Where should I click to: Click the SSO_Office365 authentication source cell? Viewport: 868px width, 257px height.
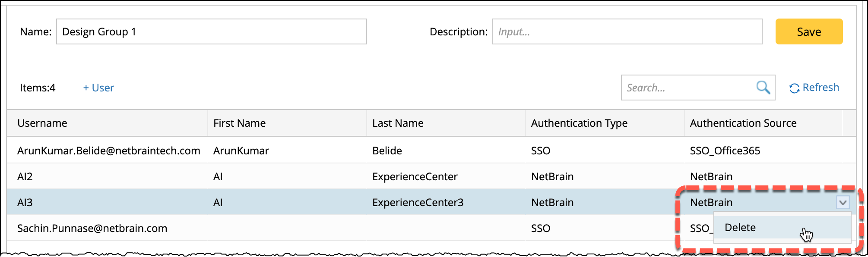point(725,150)
